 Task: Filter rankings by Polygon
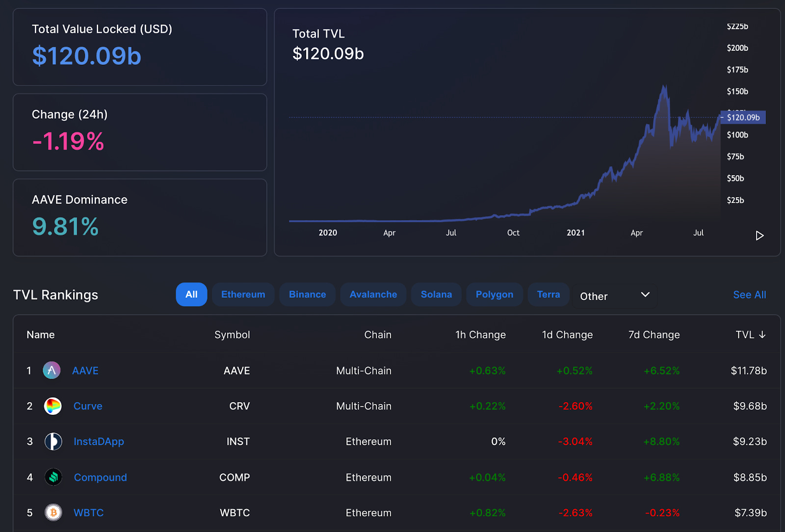pyautogui.click(x=495, y=294)
